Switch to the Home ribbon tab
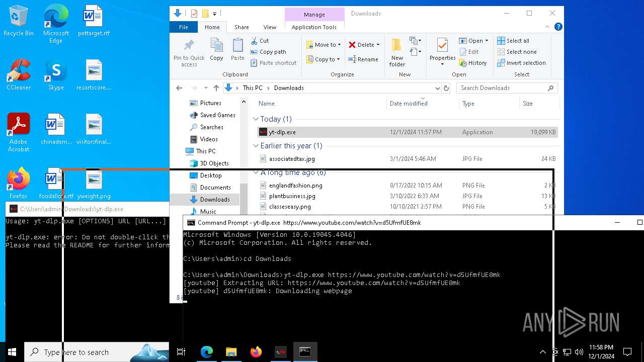644x362 pixels. point(212,27)
